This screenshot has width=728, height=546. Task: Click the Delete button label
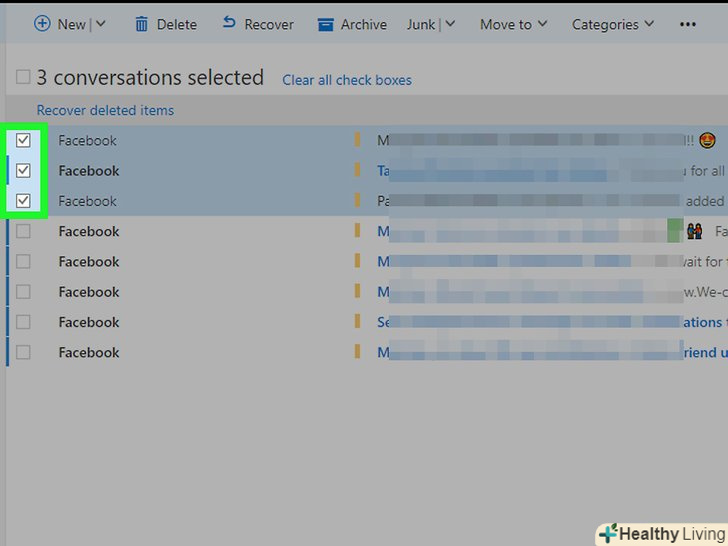tap(176, 24)
